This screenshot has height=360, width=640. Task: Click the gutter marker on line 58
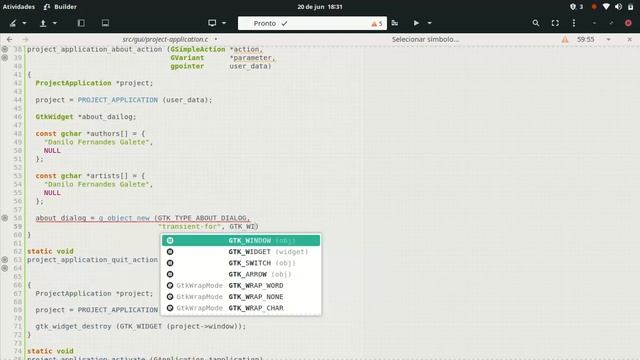pyautogui.click(x=4, y=218)
